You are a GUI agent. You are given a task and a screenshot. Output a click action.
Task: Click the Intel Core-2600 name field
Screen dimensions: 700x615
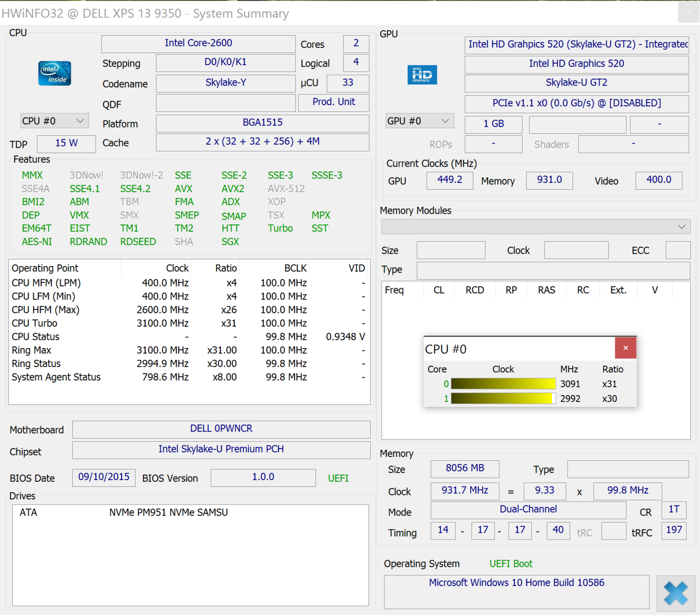[x=198, y=44]
